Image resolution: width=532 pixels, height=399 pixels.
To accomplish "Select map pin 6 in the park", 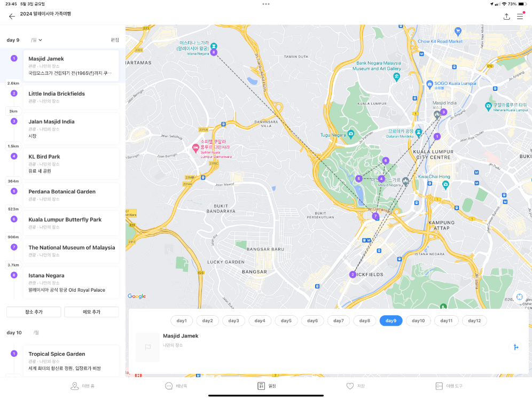I will tap(386, 160).
